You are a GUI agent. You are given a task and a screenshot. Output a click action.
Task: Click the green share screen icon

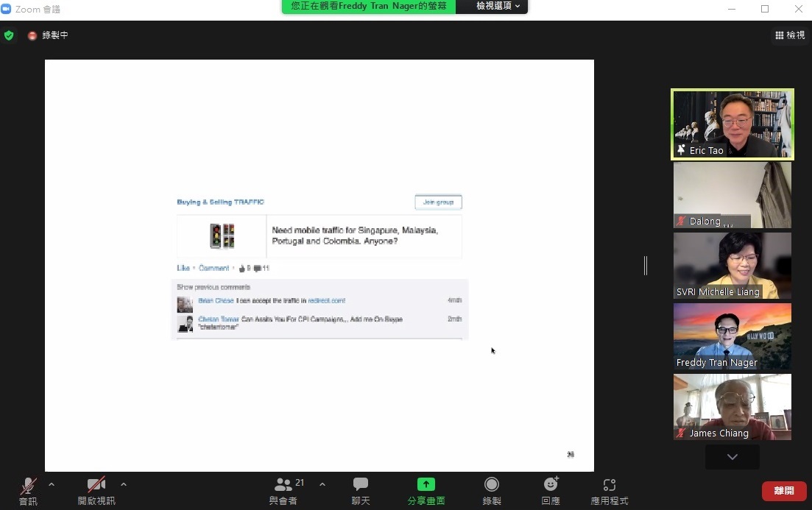tap(426, 484)
